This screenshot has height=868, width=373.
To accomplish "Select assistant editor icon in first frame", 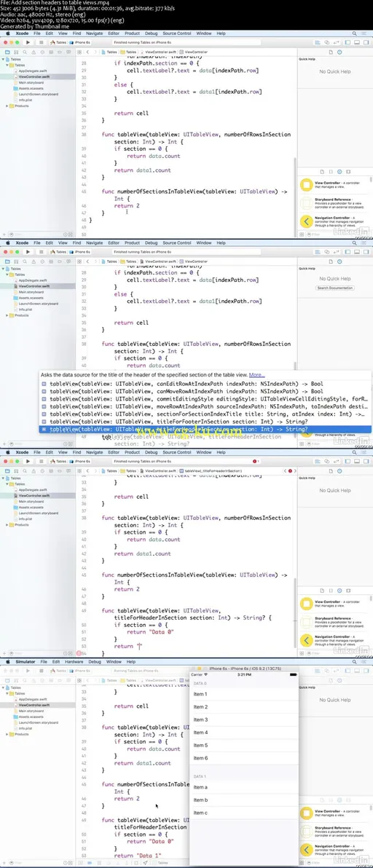I will [327, 42].
